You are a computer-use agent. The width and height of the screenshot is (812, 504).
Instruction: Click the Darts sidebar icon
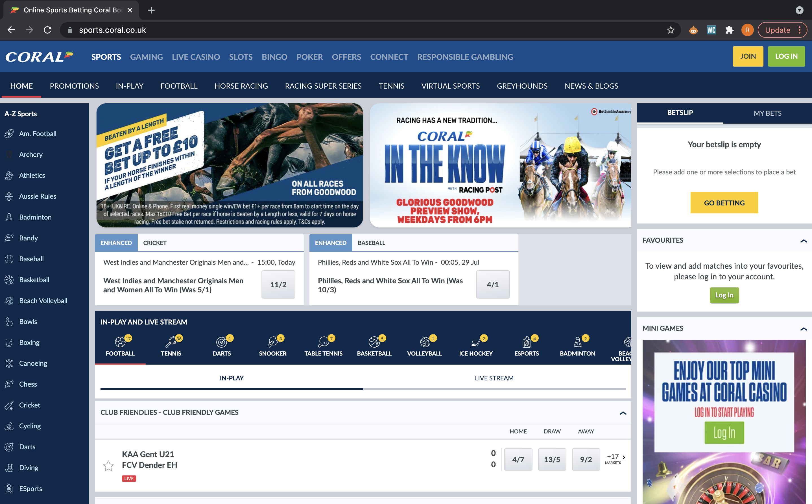[9, 447]
